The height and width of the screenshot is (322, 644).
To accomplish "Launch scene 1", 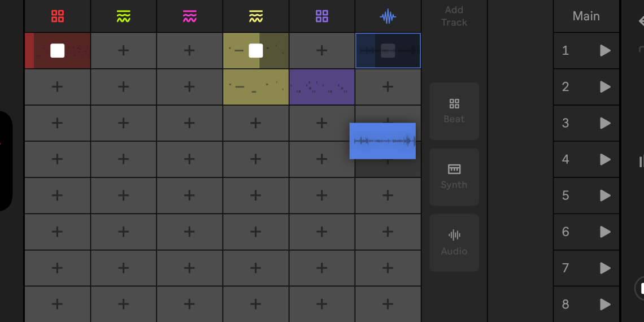I will click(605, 50).
